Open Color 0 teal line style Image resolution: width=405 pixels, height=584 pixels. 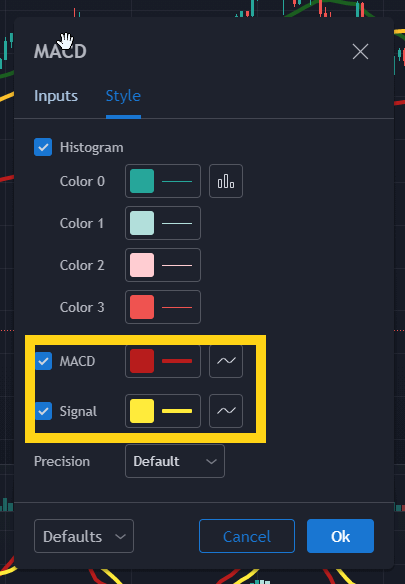point(177,181)
